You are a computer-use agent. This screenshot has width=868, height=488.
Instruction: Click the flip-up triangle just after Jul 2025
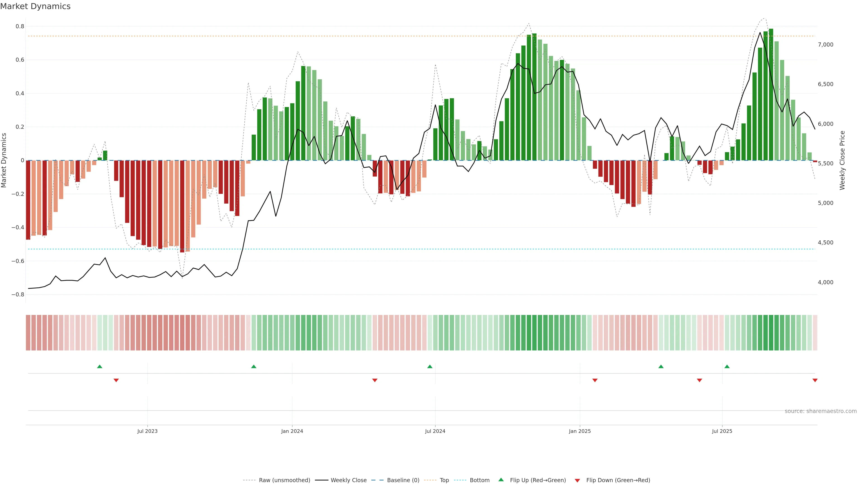(727, 366)
